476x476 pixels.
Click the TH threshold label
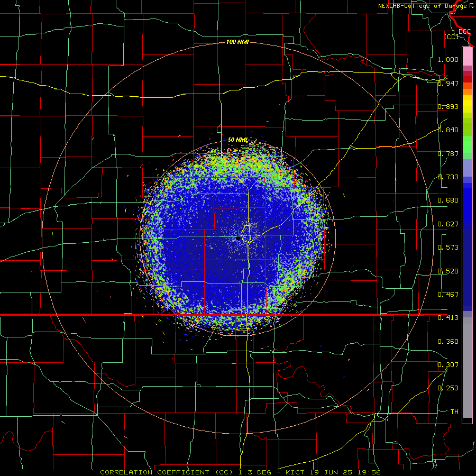coord(454,412)
